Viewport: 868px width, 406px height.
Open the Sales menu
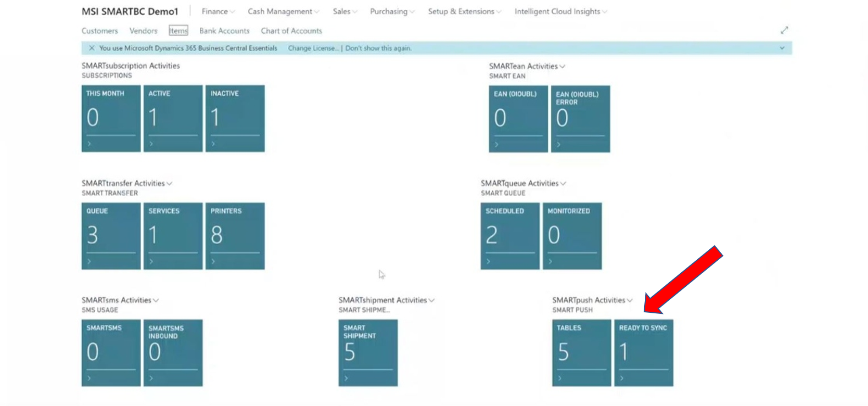345,11
